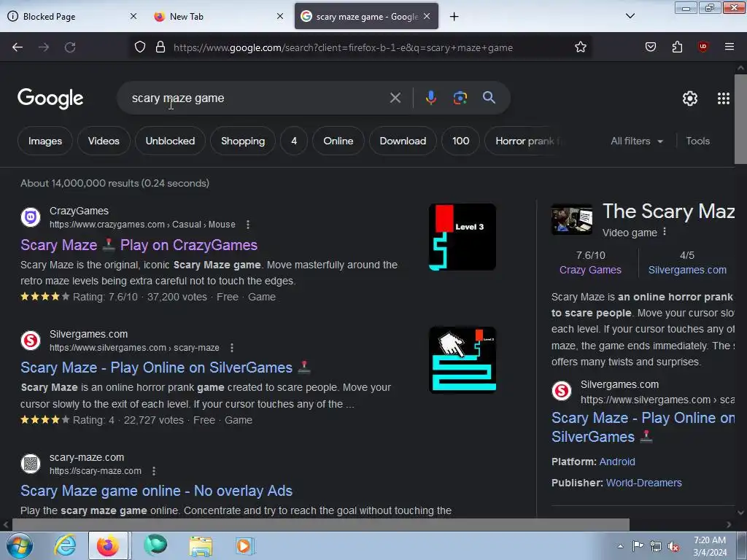Open the taskbar clock showing 7:20 AM
Screen dimensions: 747x560
tap(710, 546)
